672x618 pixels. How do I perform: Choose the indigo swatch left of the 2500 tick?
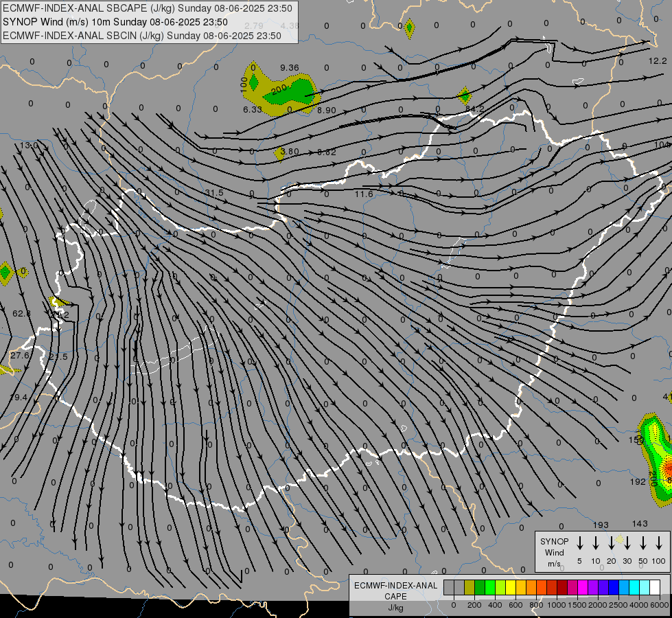tap(603, 587)
